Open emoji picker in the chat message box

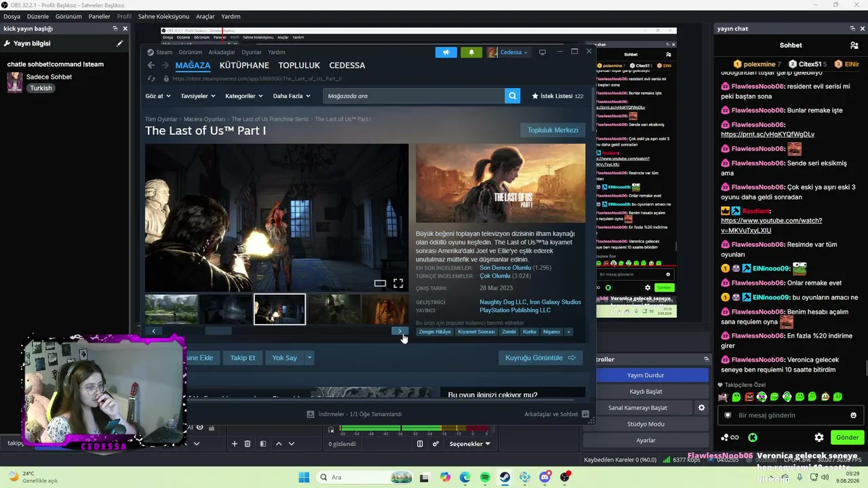853,415
